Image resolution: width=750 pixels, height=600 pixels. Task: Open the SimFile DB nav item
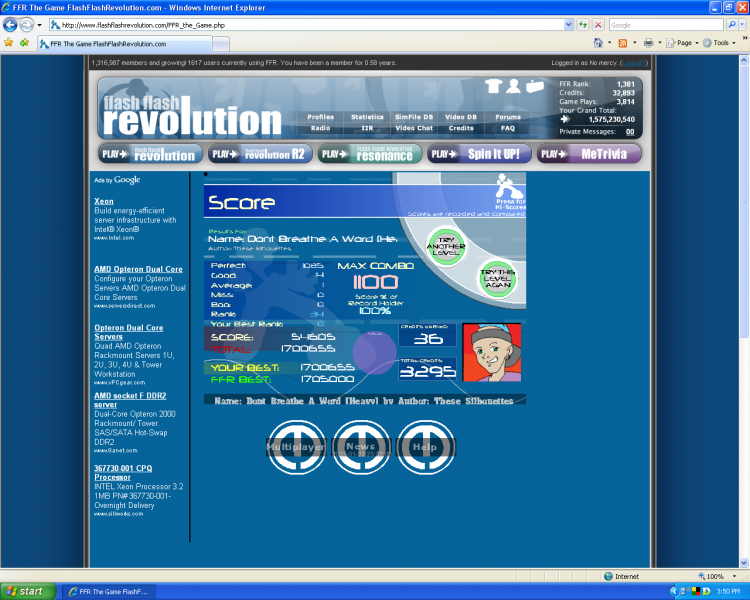click(x=414, y=117)
